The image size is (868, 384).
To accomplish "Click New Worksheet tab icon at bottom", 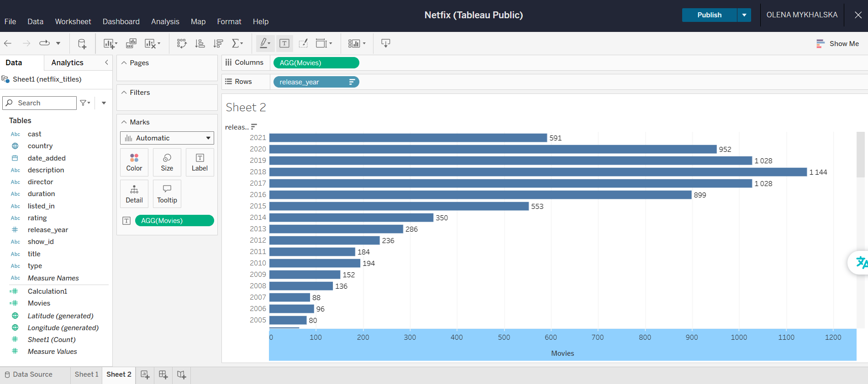I will pos(145,374).
